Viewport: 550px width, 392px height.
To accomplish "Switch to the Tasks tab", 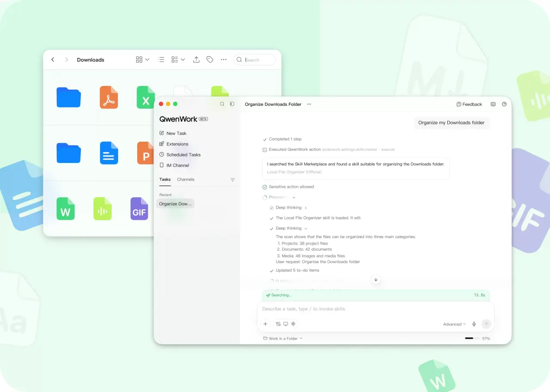I will click(165, 180).
